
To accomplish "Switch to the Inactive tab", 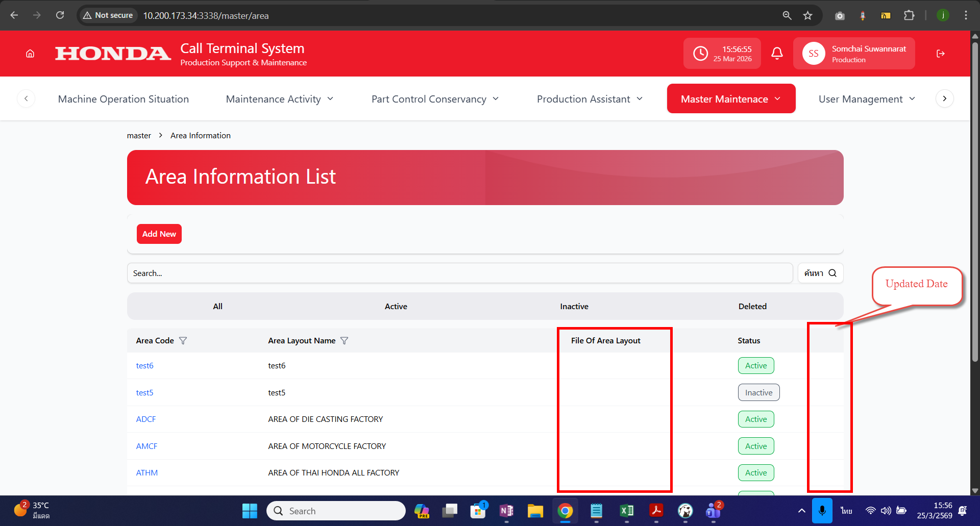I will click(574, 306).
